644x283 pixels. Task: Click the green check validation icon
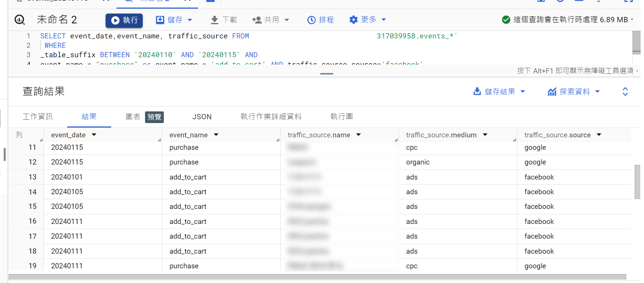[x=506, y=20]
